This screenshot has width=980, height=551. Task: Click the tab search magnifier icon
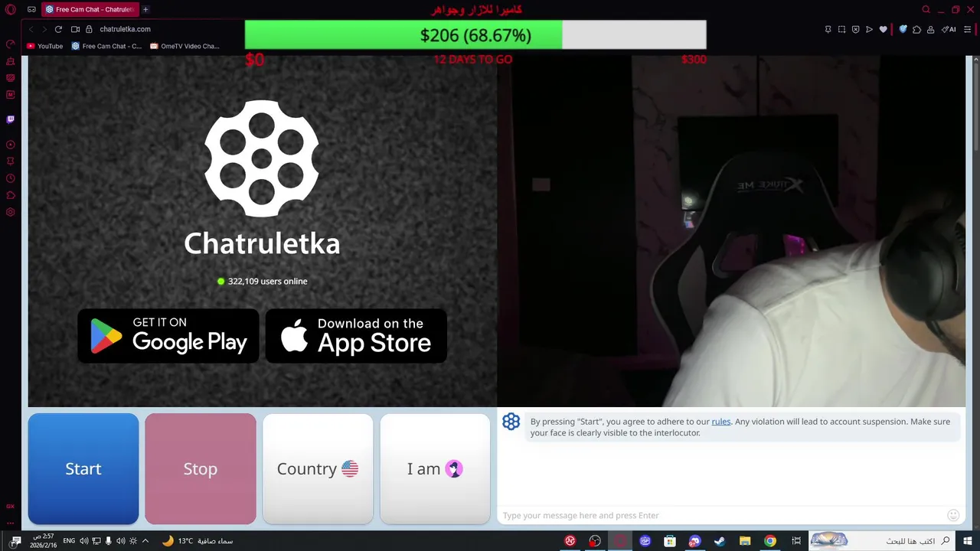(x=926, y=10)
